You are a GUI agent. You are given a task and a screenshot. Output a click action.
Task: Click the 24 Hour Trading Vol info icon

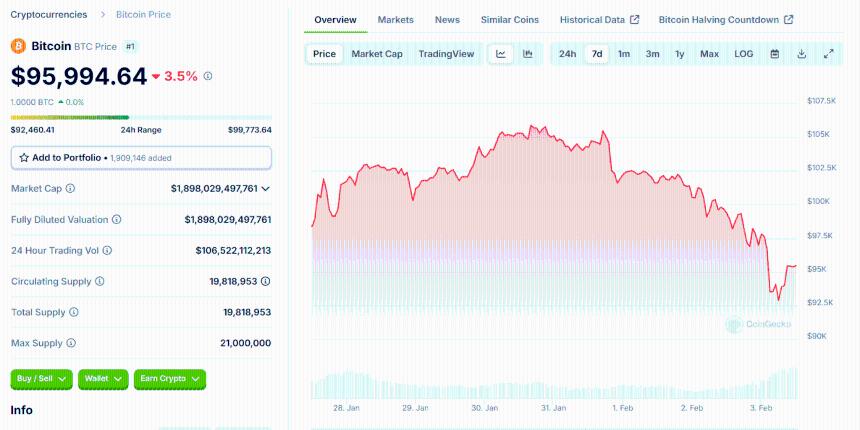[x=108, y=250]
